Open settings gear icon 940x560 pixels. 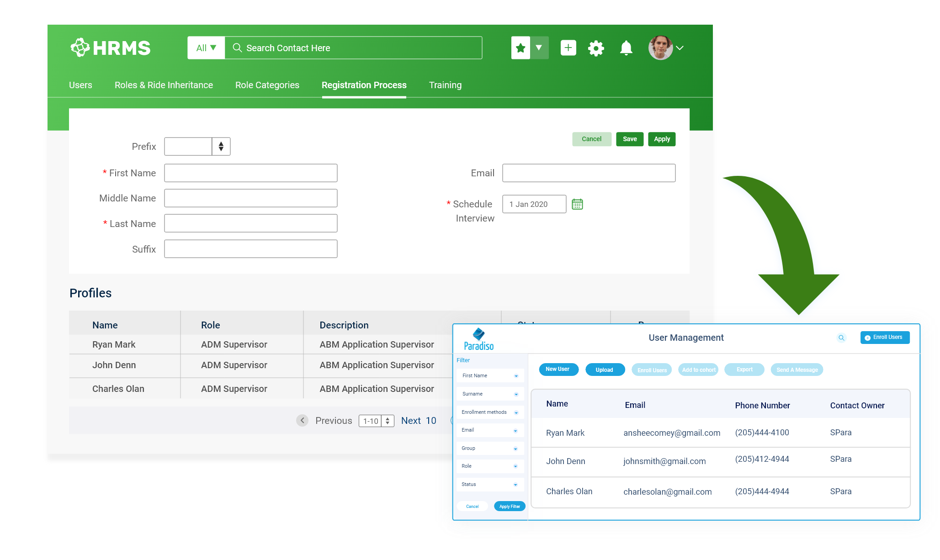[596, 48]
